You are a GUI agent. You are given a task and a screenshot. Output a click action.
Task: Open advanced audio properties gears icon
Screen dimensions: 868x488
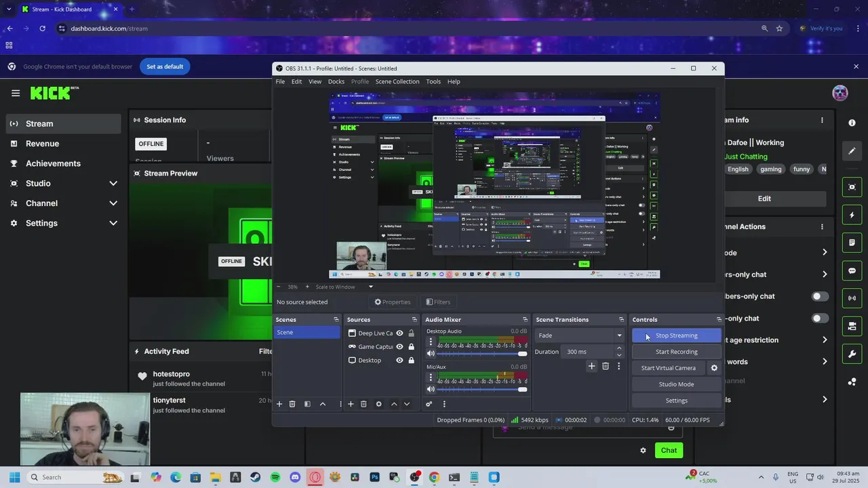[429, 404]
